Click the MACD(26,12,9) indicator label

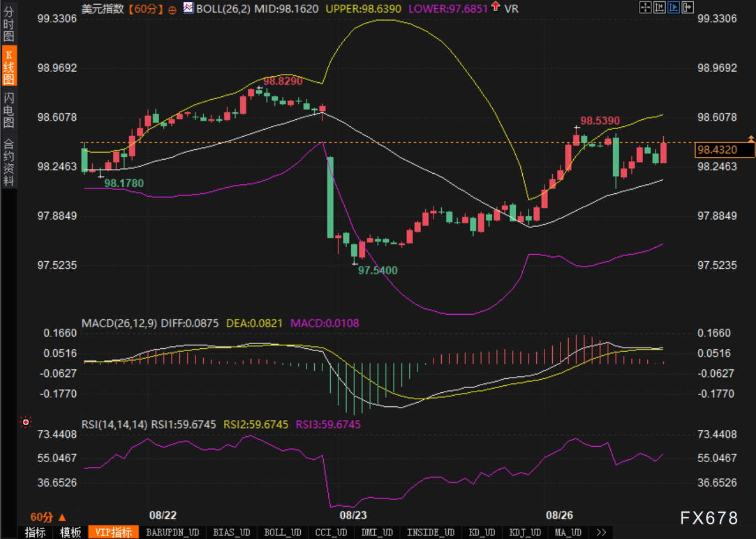pos(119,324)
